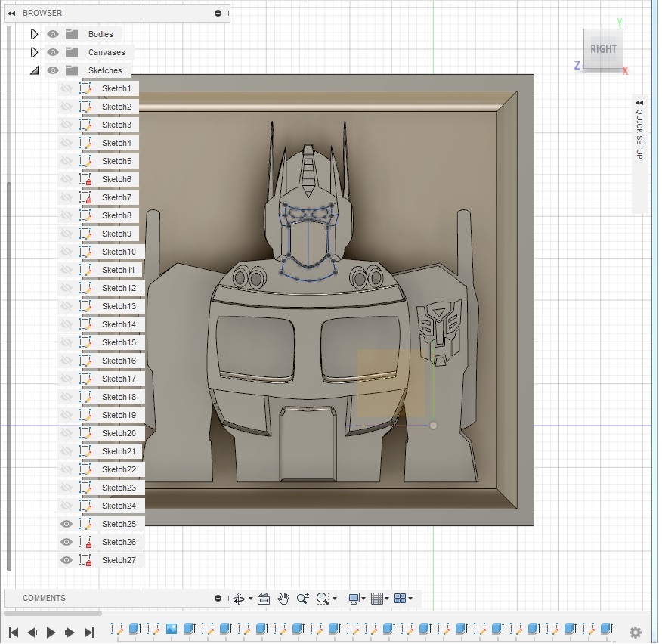
Task: Click the locked sketch icon of Sketch26
Action: pyautogui.click(x=85, y=542)
